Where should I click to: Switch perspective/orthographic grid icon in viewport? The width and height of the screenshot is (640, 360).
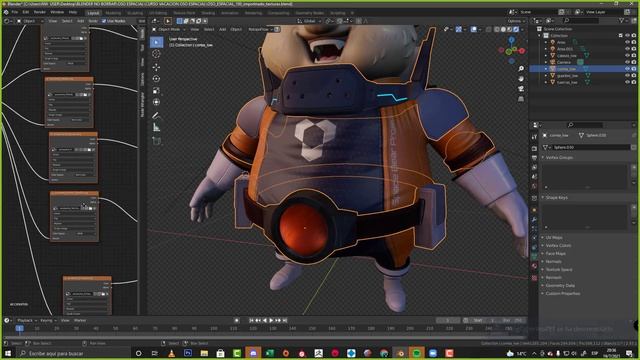click(521, 99)
